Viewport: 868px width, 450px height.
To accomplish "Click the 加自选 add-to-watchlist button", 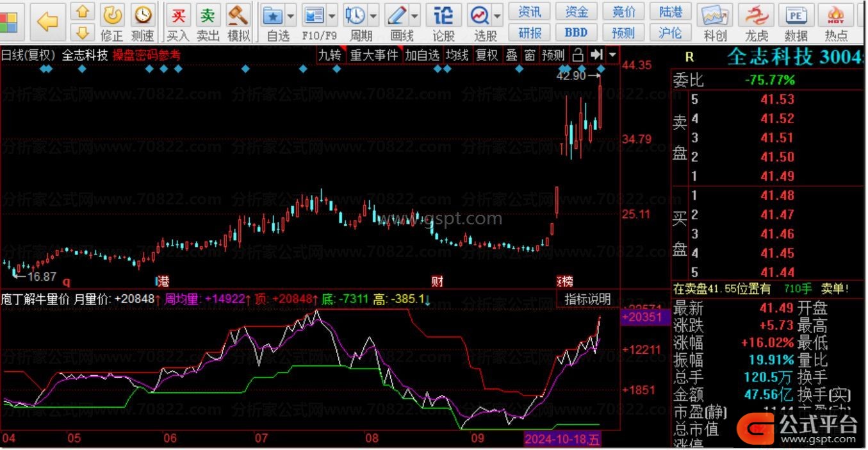I will point(422,55).
